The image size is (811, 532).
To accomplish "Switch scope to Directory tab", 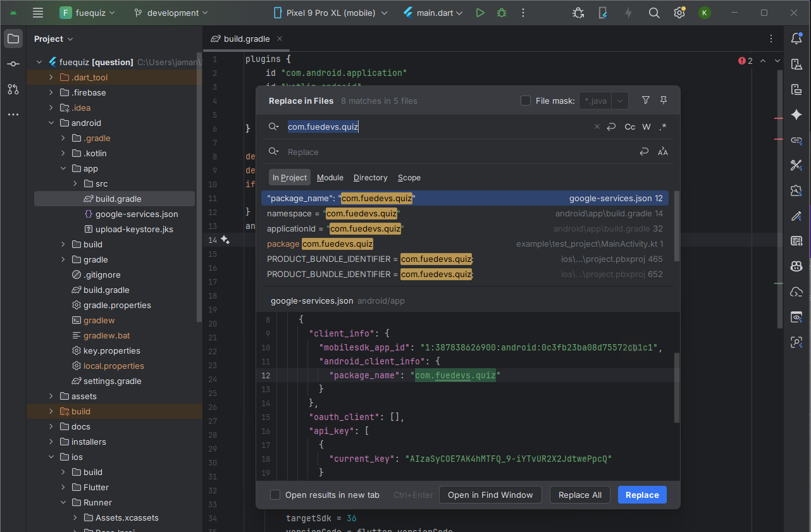I will pos(370,178).
